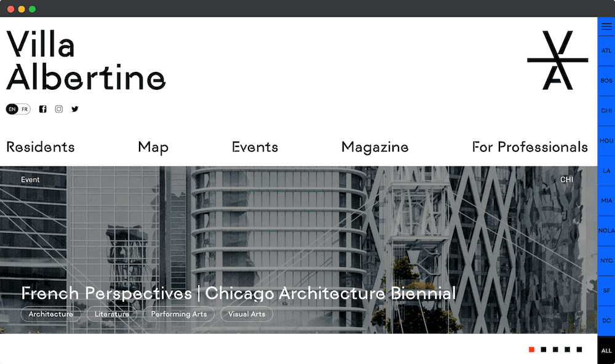Image resolution: width=615 pixels, height=364 pixels.
Task: Open Villa Albertine Instagram profile
Action: (59, 109)
